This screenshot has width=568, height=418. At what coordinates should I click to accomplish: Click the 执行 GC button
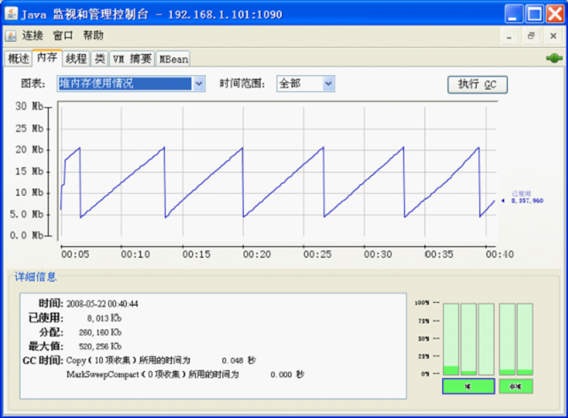point(477,85)
